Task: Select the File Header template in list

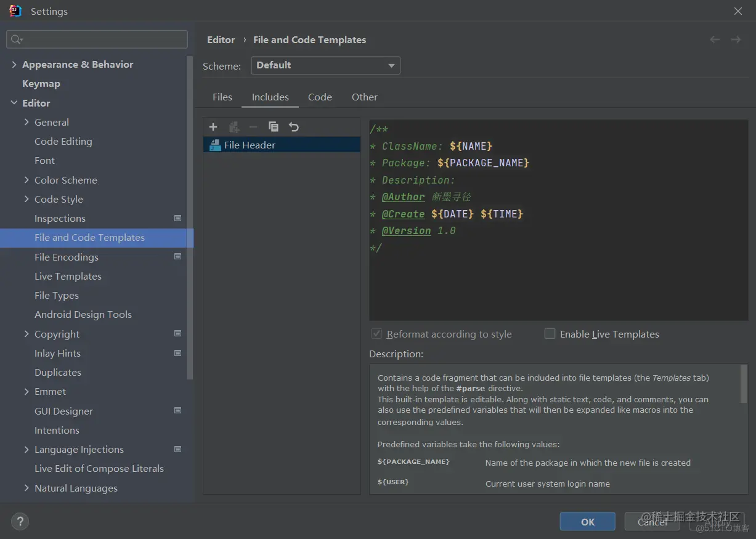Action: 282,145
